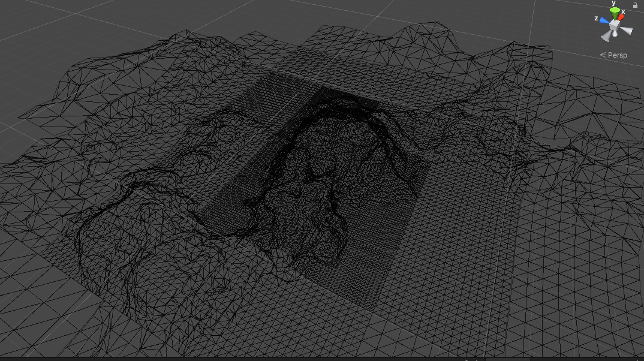This screenshot has width=644, height=361.
Task: Click the gray cone opposite the red X cone
Action: (606, 36)
